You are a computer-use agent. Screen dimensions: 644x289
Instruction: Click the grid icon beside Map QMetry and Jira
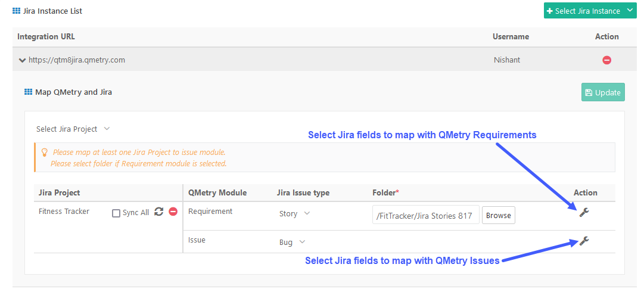click(x=28, y=92)
